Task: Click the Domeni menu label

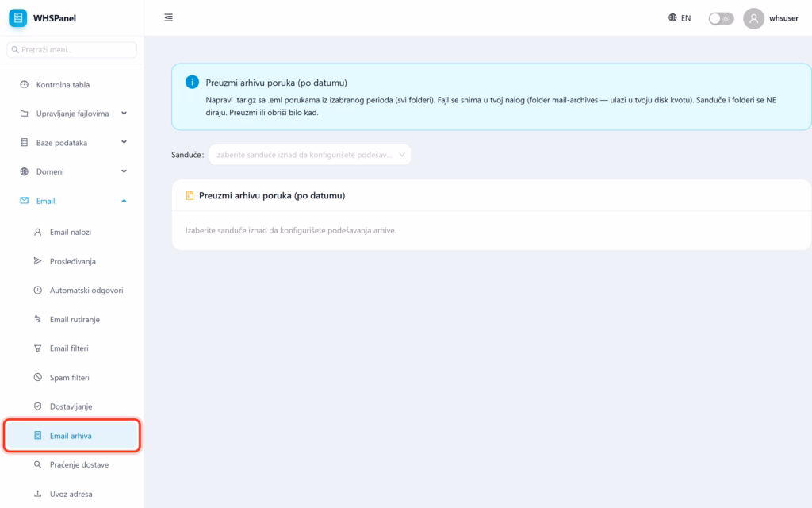Action: (x=50, y=171)
